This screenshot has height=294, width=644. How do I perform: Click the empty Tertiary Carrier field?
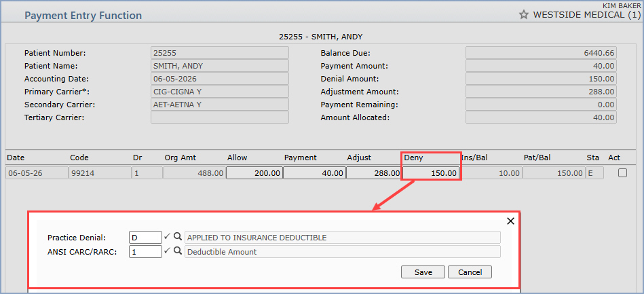tap(220, 117)
